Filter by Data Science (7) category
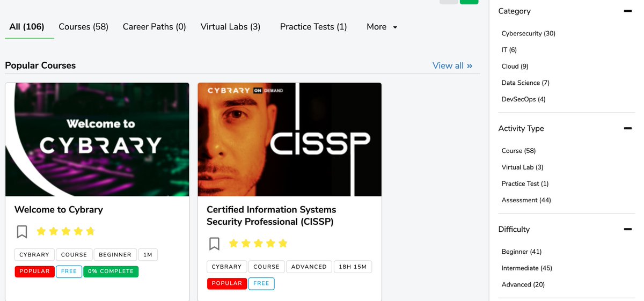644x301 pixels. [525, 83]
